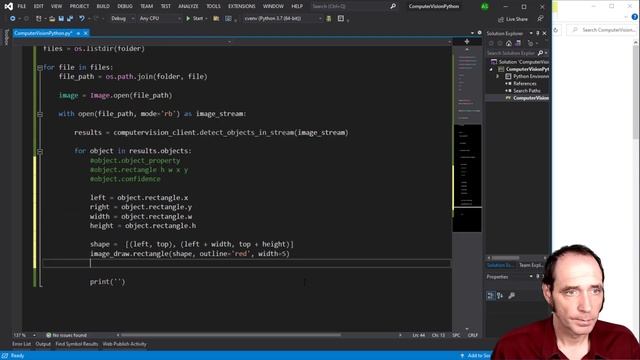Collapse the ComputerVisionPython project node
Screen dimensions: 640x360
(x=491, y=69)
